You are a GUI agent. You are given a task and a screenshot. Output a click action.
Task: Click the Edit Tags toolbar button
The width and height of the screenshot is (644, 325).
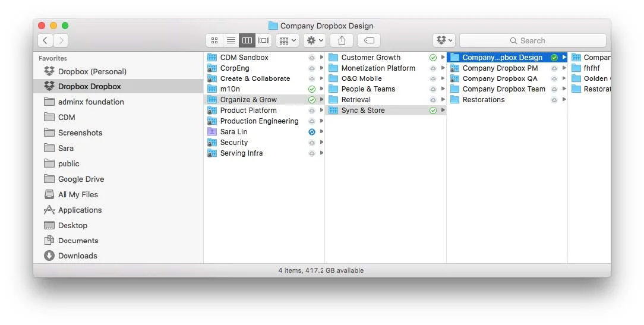pyautogui.click(x=369, y=40)
